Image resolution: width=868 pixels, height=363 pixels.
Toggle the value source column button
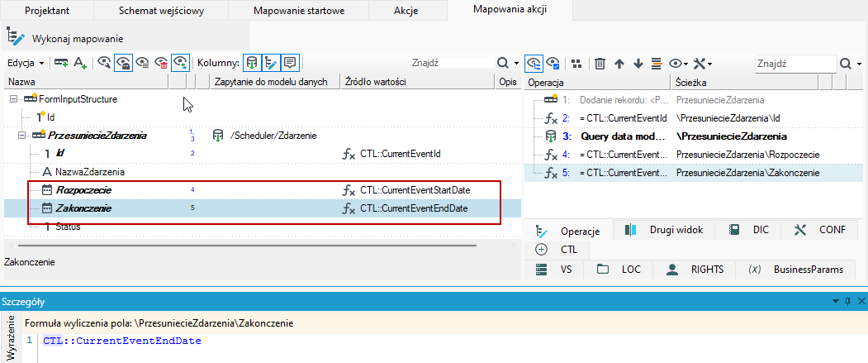point(271,63)
